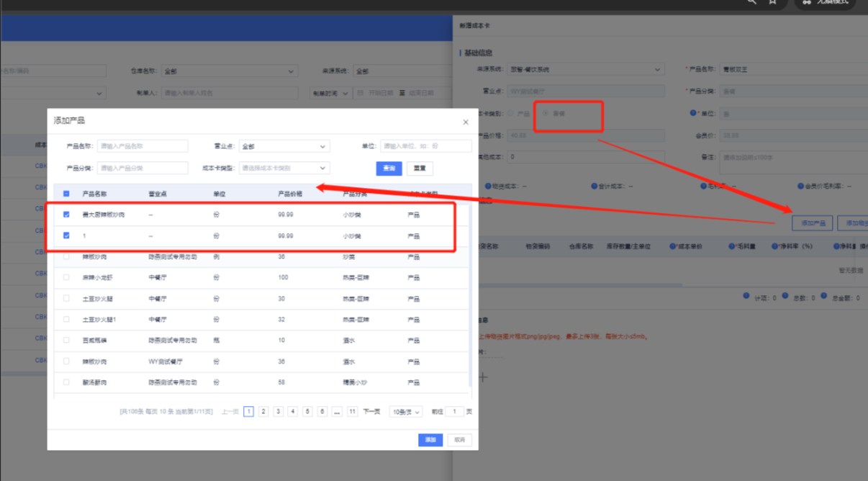Open background page 来源系统 全部 dropdown
Screen dimensions: 868x481
point(403,71)
